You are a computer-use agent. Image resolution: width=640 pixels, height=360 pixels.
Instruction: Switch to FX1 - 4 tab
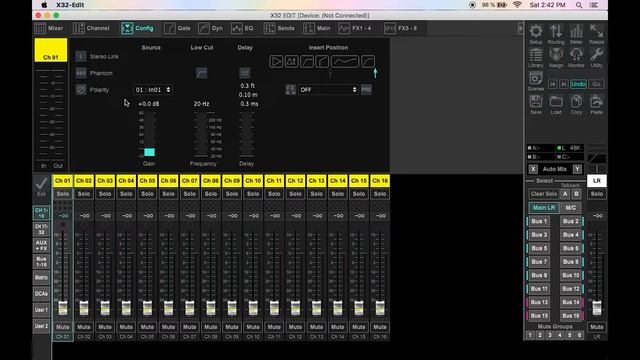[x=355, y=28]
